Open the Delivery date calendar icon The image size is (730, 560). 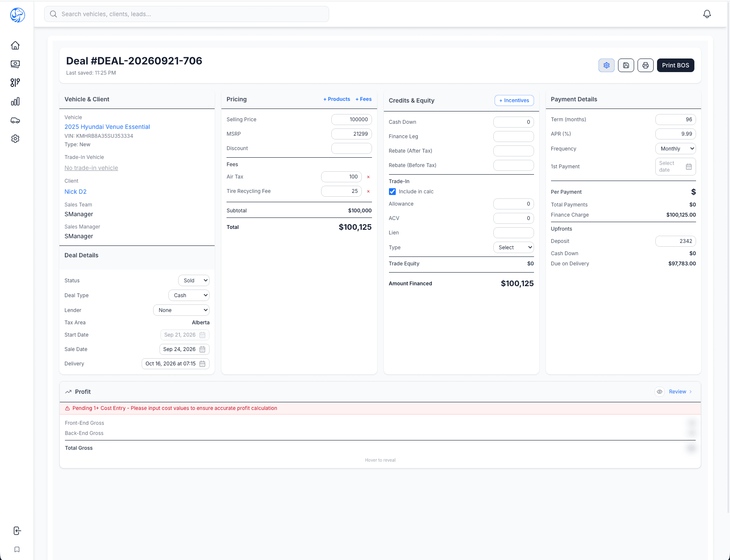point(202,364)
